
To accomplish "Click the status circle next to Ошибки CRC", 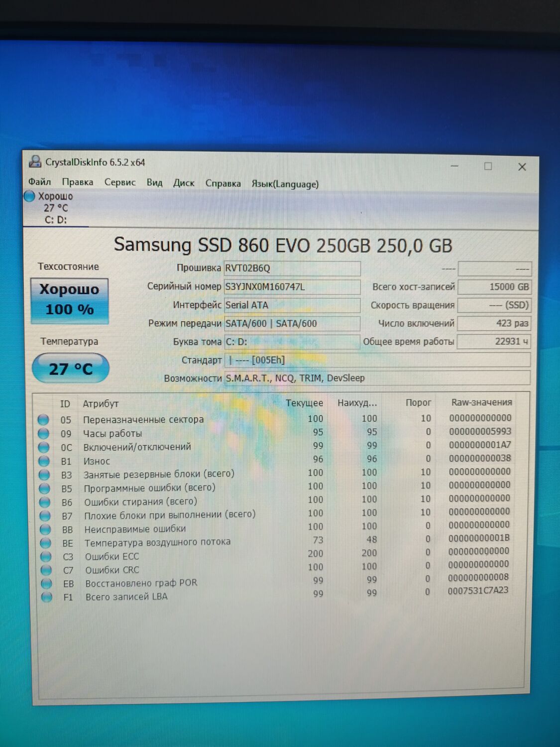I will point(45,569).
